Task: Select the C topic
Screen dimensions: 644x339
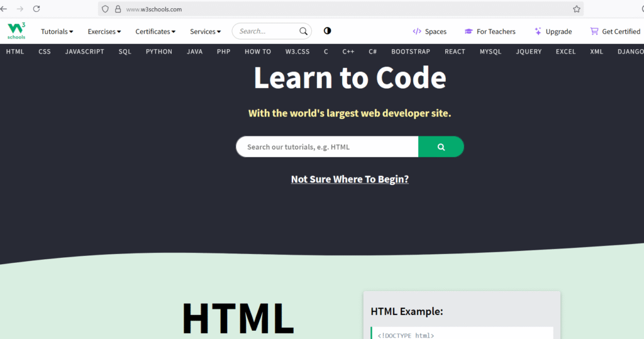Action: click(326, 52)
